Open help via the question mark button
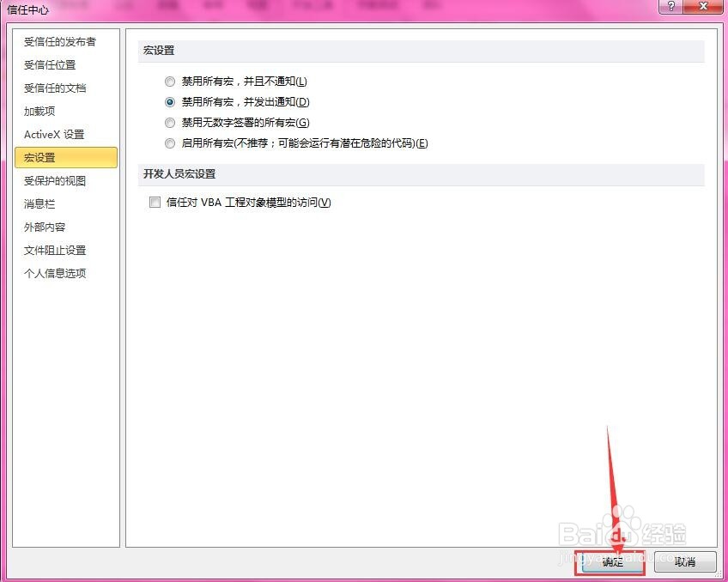The height and width of the screenshot is (582, 728). 671,6
